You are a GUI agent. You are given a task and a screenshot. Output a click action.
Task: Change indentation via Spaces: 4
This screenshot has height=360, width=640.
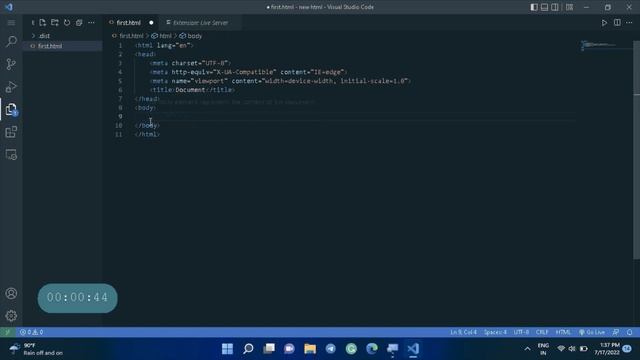(495, 332)
